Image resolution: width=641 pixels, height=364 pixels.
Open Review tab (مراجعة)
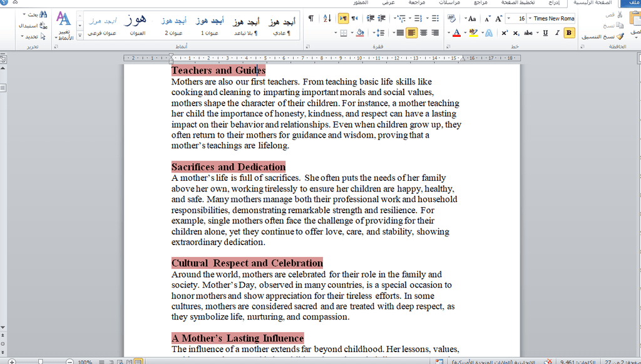click(416, 3)
